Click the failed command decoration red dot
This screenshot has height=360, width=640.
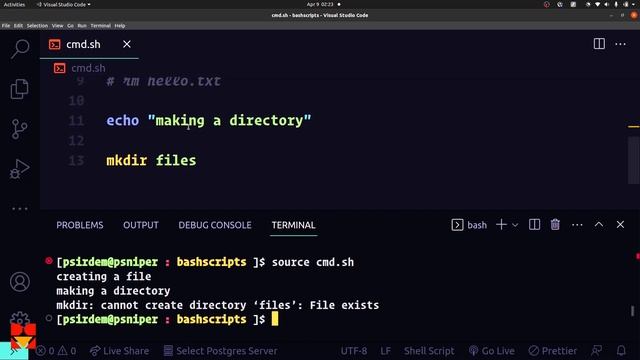49,260
